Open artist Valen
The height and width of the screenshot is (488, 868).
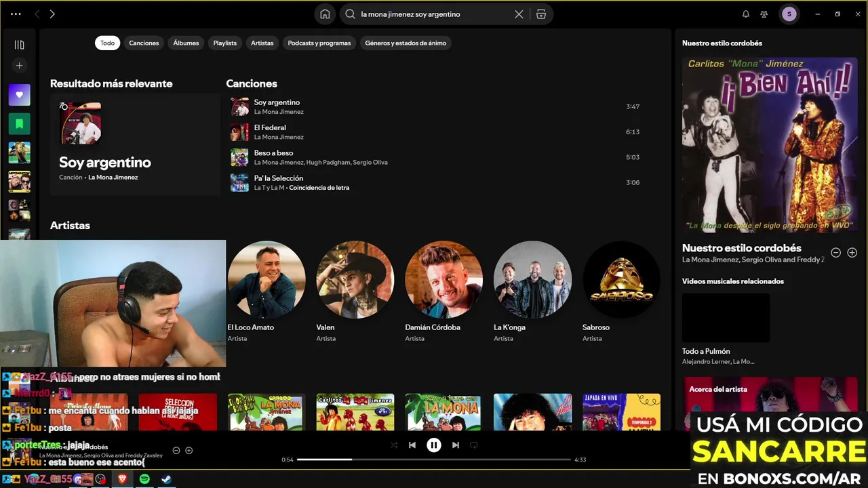pyautogui.click(x=355, y=279)
